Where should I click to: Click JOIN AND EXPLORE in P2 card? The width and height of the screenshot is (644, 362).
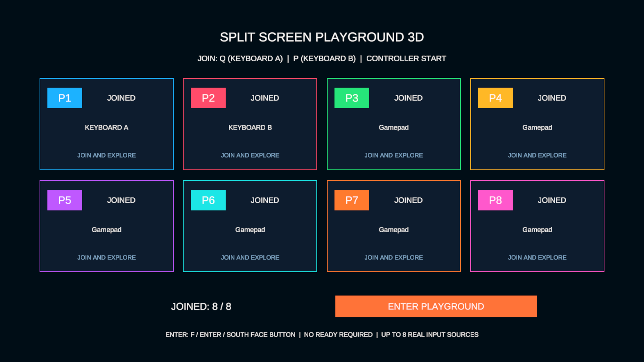point(250,155)
